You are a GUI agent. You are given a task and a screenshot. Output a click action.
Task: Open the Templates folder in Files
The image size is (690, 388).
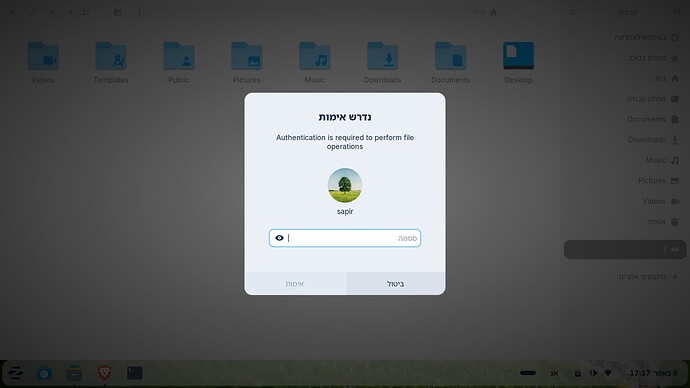pos(111,62)
